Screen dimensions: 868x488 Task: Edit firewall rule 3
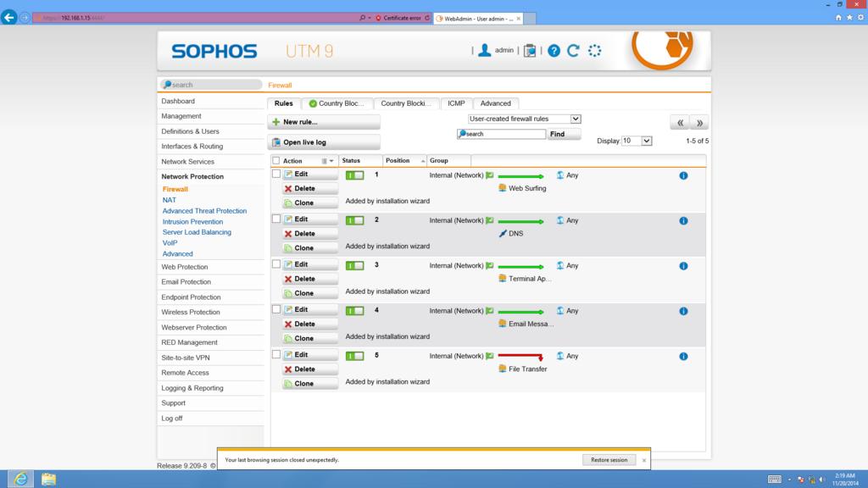[310, 264]
